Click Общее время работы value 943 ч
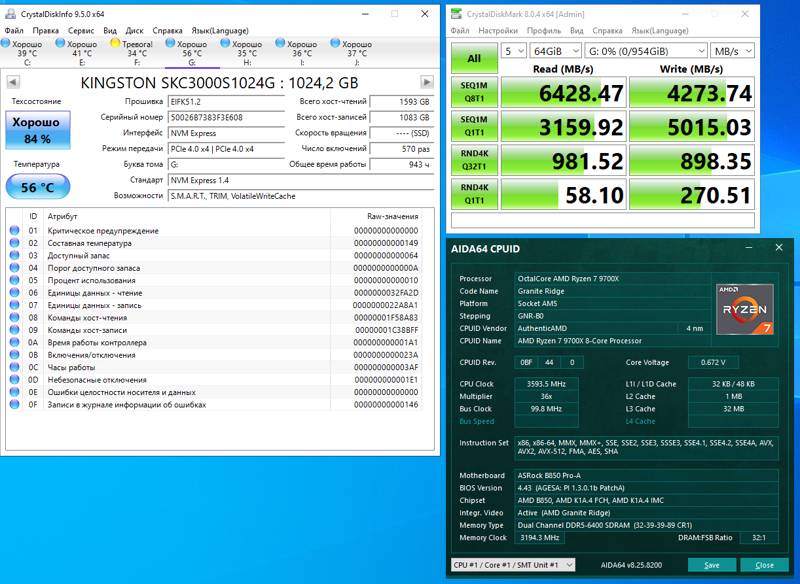 (402, 165)
